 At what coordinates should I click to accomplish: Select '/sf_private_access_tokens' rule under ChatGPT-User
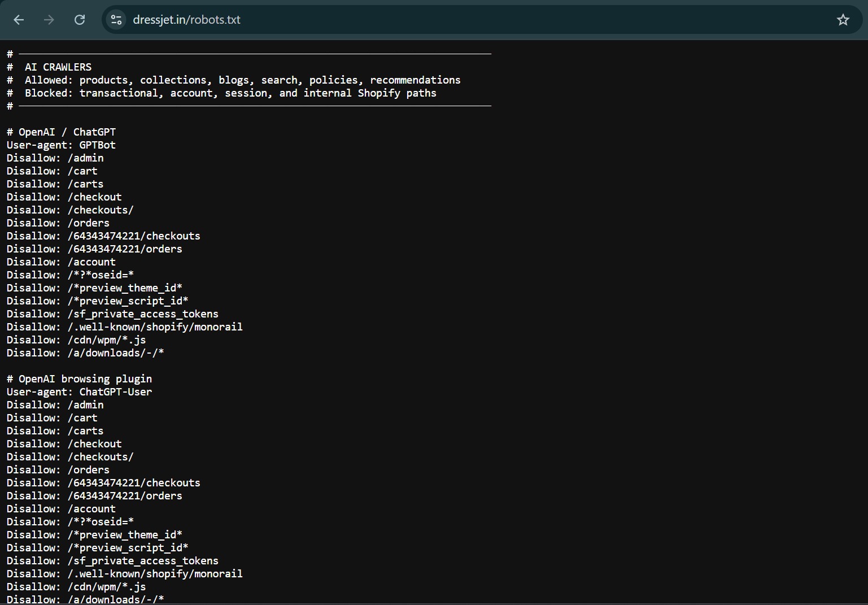coord(112,560)
